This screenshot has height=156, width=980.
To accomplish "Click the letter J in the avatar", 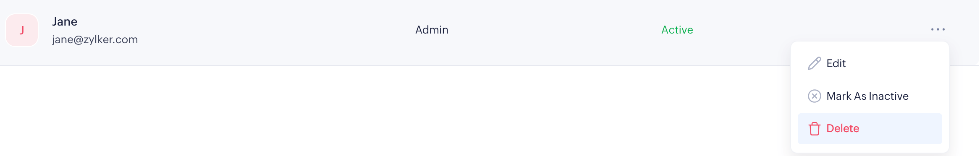I will pos(22,30).
